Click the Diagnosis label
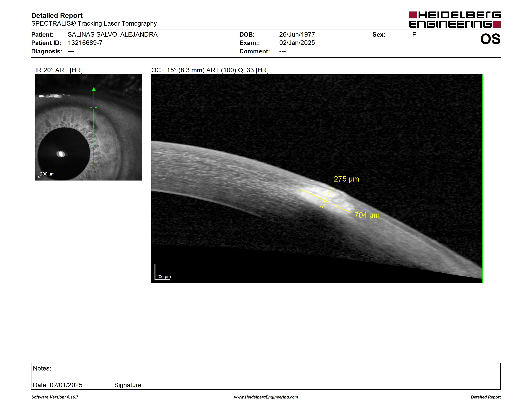This screenshot has width=532, height=411. [x=47, y=51]
